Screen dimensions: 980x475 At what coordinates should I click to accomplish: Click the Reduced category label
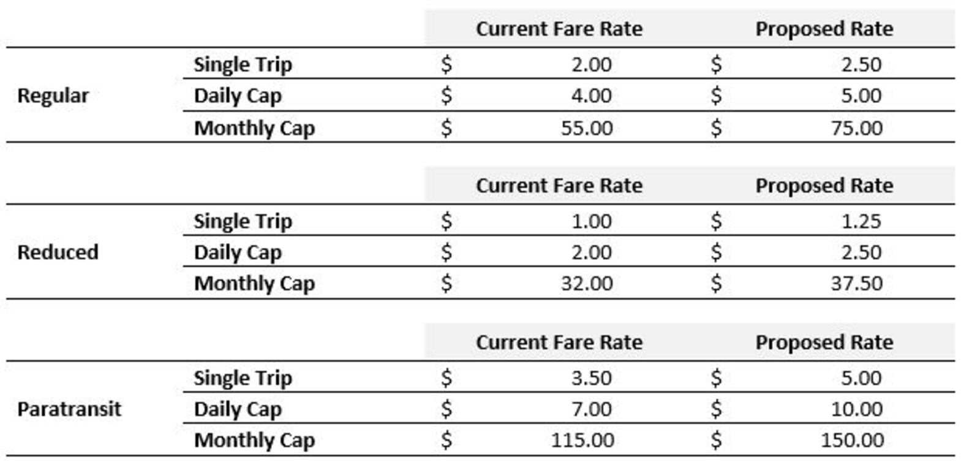pos(58,252)
